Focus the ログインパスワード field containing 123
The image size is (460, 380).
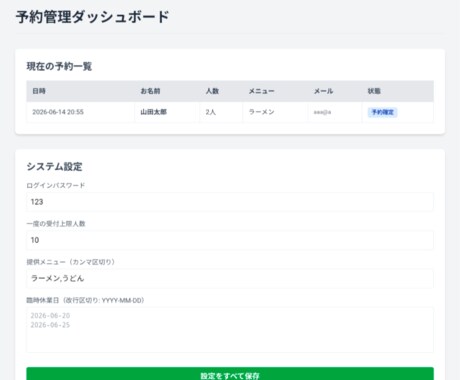pos(230,202)
